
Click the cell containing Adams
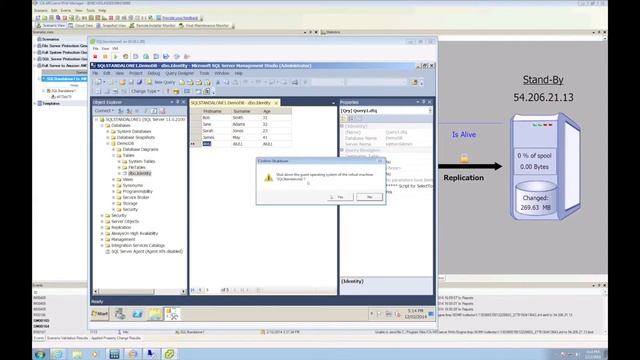click(247, 124)
